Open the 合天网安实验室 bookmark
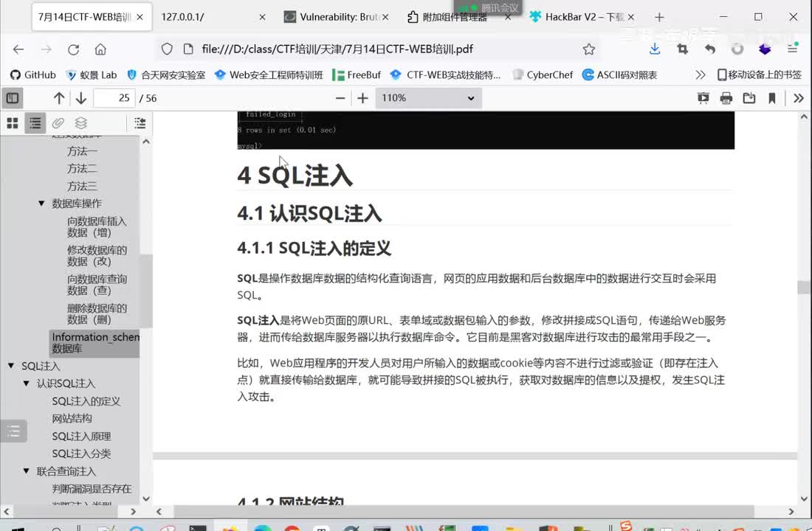 (x=165, y=75)
